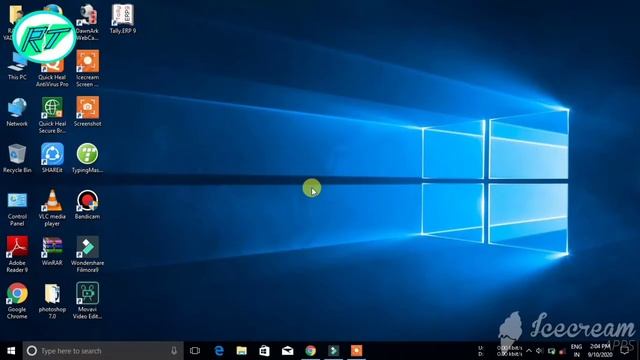Show hidden system tray icons
This screenshot has width=640, height=360.
pos(529,351)
